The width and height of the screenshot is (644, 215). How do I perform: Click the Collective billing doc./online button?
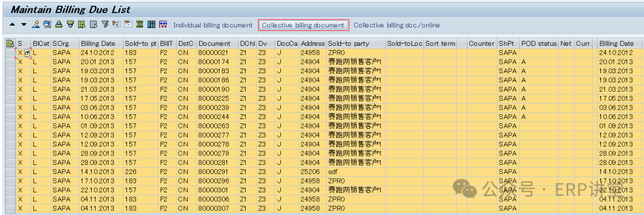397,26
